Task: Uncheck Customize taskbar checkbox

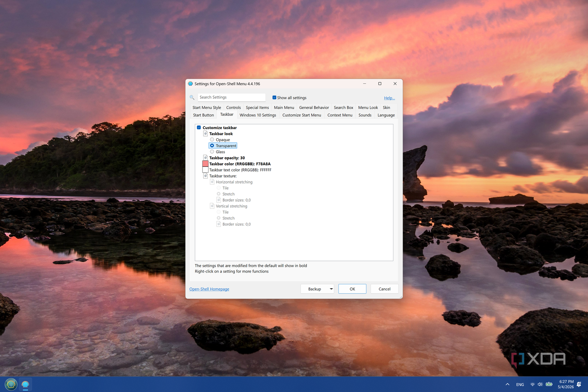Action: [199, 128]
